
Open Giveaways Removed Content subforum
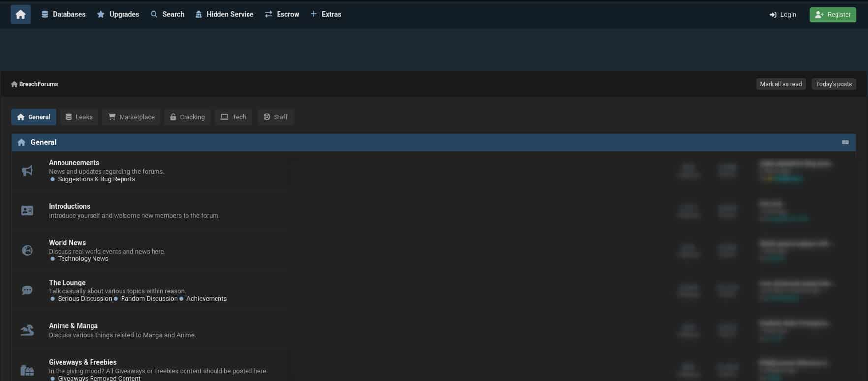tap(99, 378)
